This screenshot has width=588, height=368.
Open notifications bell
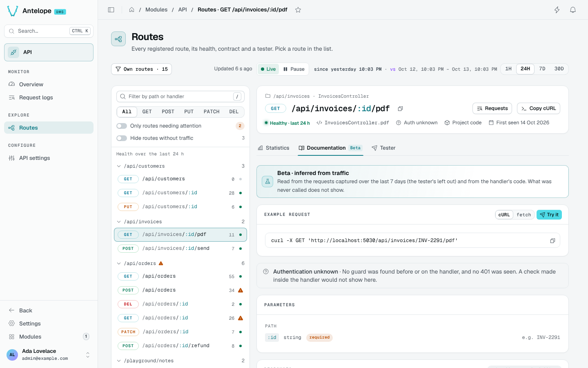[x=573, y=10]
